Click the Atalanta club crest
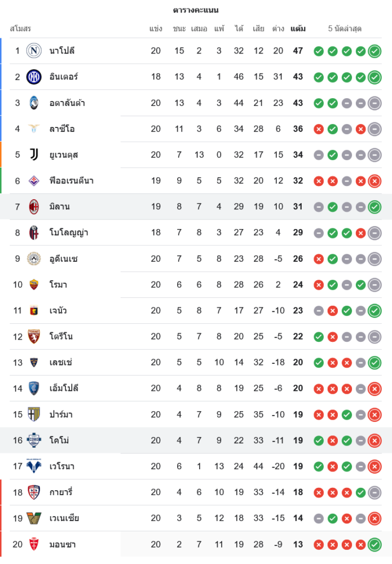Screen dimensions: 392x564 [34, 103]
